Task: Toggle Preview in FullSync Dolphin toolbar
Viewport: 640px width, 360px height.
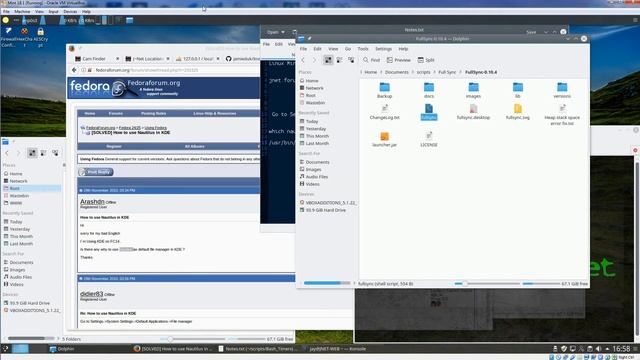Action: click(x=398, y=60)
